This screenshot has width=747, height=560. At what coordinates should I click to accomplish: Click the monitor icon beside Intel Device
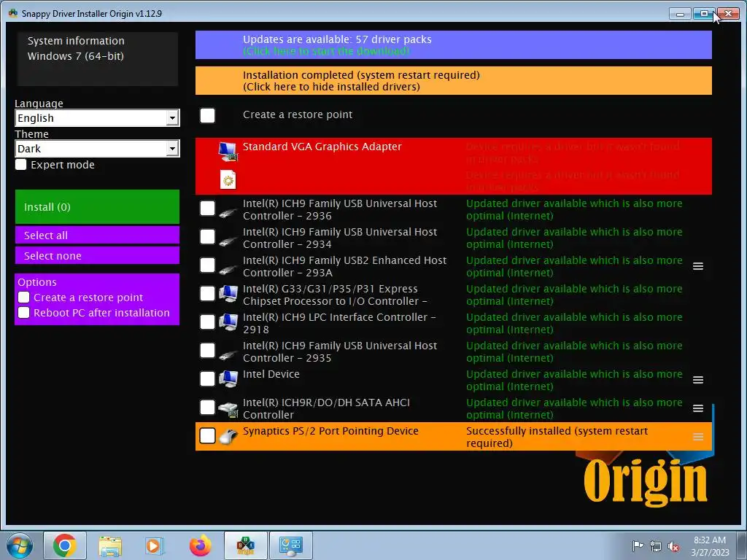228,379
